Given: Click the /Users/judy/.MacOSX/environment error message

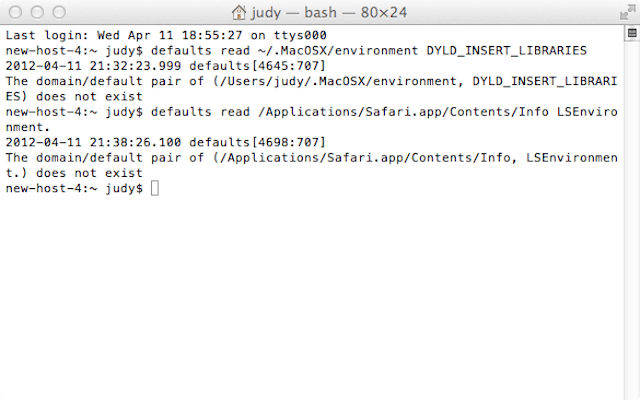Looking at the screenshot, I should pyautogui.click(x=311, y=81).
